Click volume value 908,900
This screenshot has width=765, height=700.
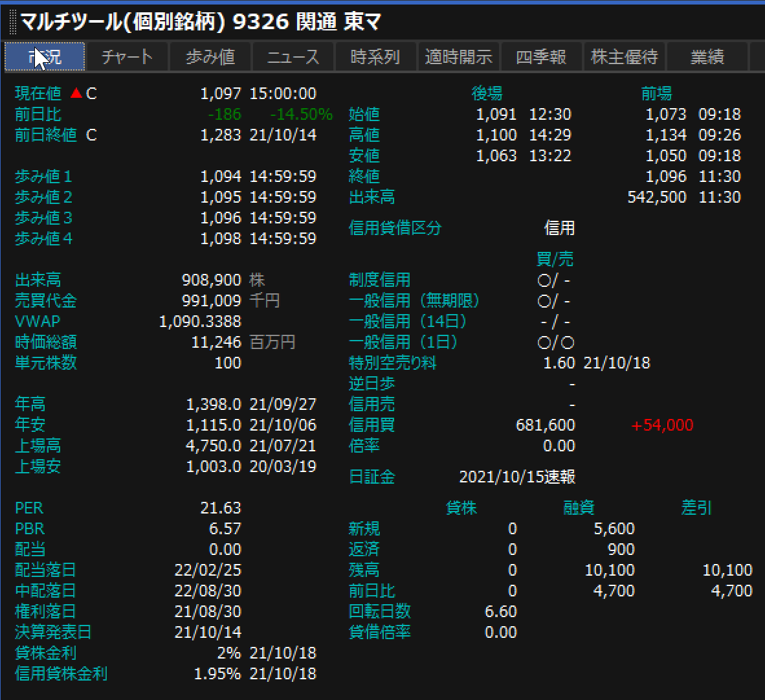[x=211, y=280]
